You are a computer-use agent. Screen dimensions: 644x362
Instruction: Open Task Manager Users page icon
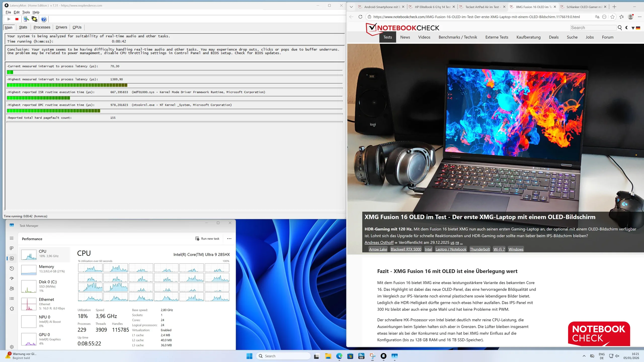coord(12,289)
